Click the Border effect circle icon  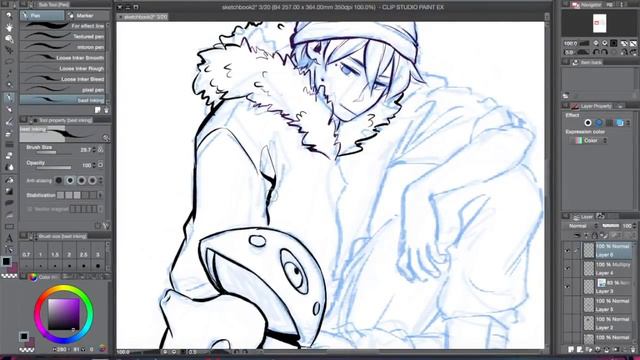tap(588, 122)
